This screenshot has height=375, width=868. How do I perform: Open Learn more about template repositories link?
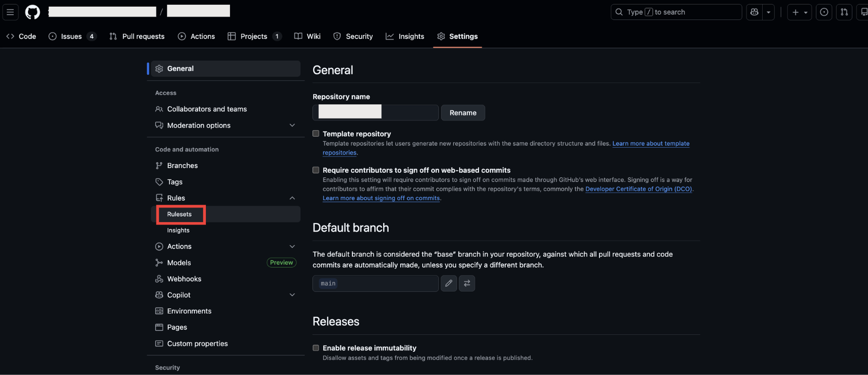pyautogui.click(x=651, y=143)
